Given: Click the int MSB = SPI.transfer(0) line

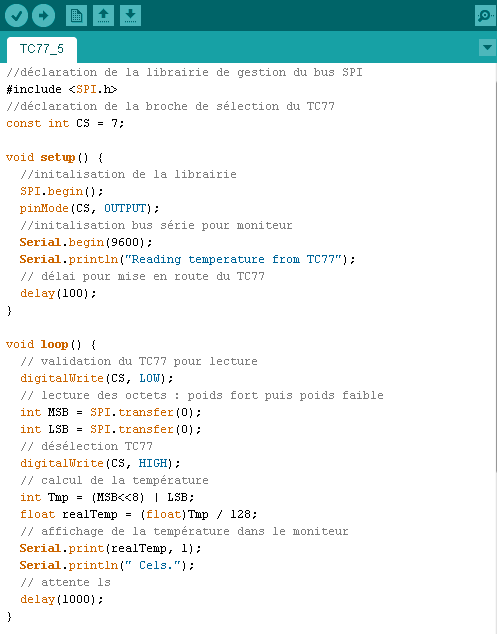Looking at the screenshot, I should pos(110,412).
